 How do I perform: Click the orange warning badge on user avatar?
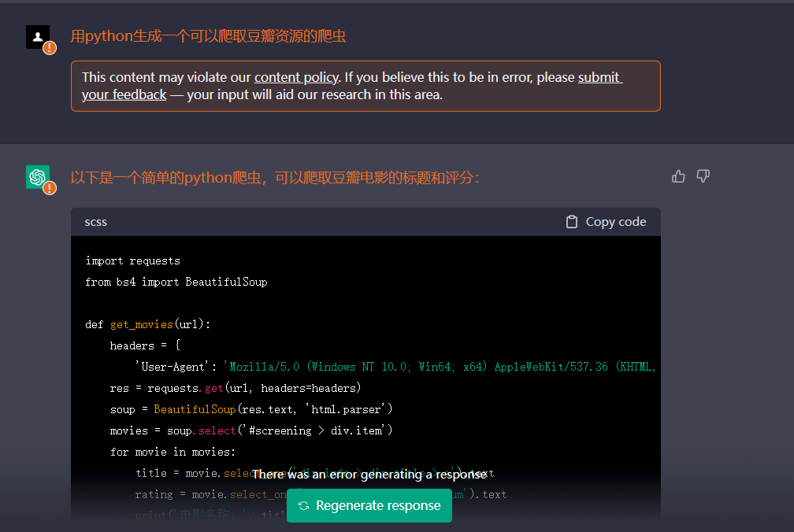coord(50,48)
